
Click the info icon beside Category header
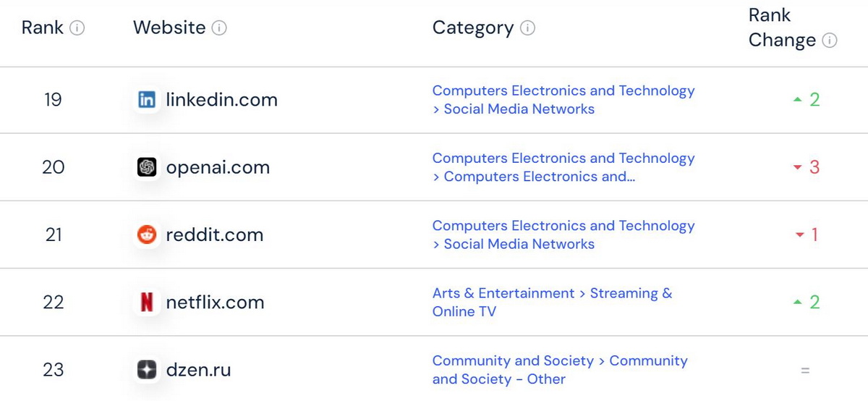click(528, 28)
